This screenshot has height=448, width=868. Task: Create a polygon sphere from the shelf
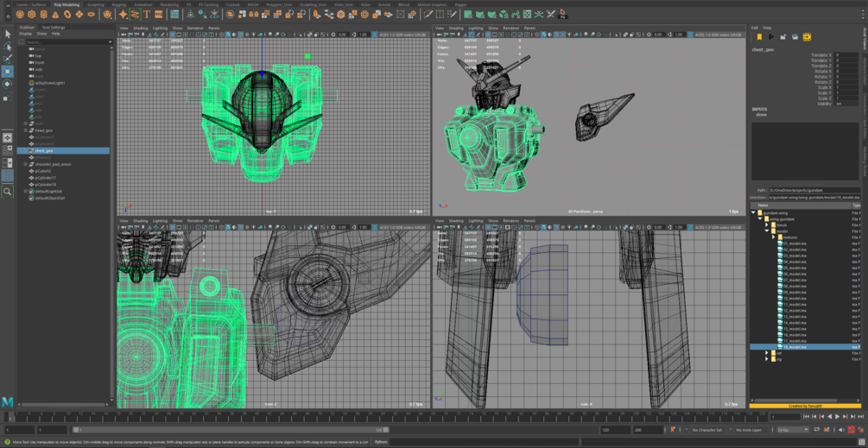click(20, 14)
